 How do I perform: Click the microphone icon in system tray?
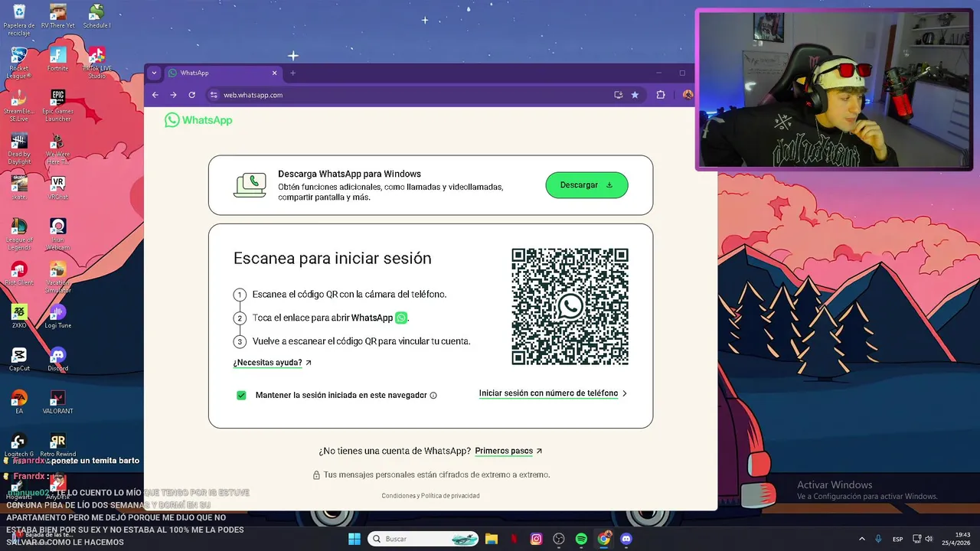(x=878, y=539)
